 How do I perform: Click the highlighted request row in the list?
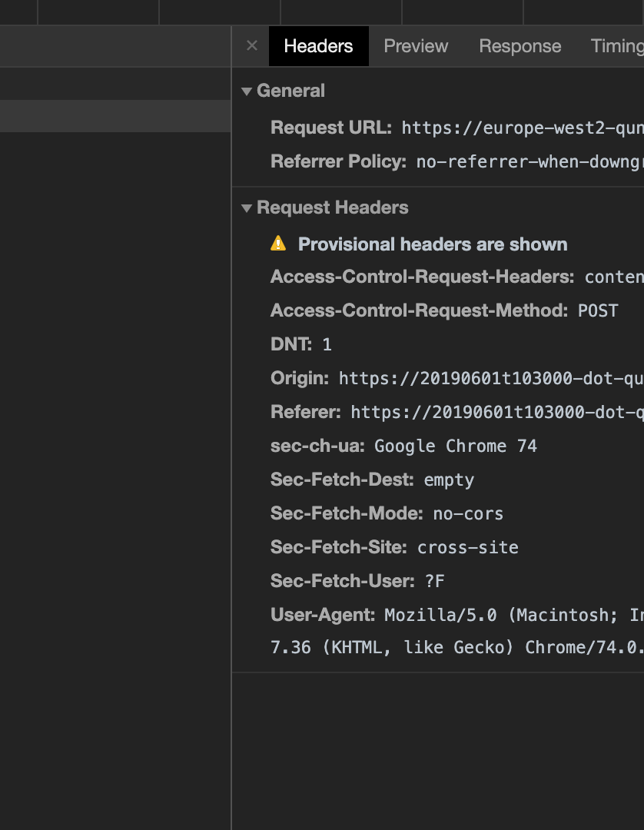pyautogui.click(x=115, y=116)
